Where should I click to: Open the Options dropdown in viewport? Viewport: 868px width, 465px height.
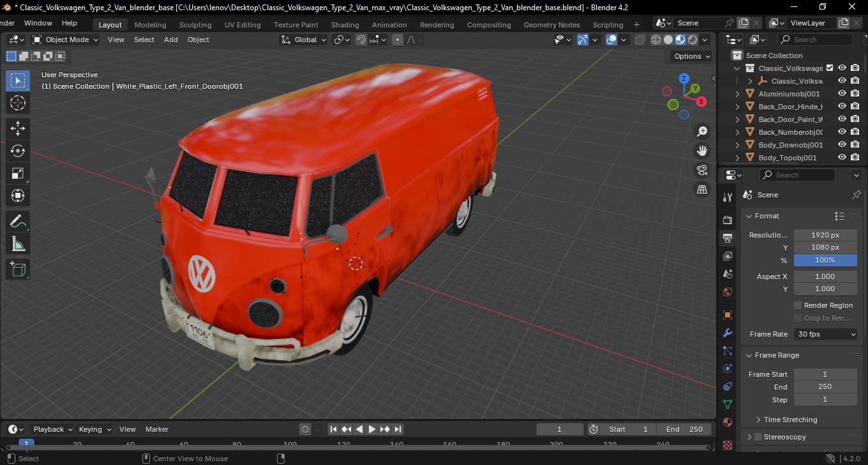[692, 56]
